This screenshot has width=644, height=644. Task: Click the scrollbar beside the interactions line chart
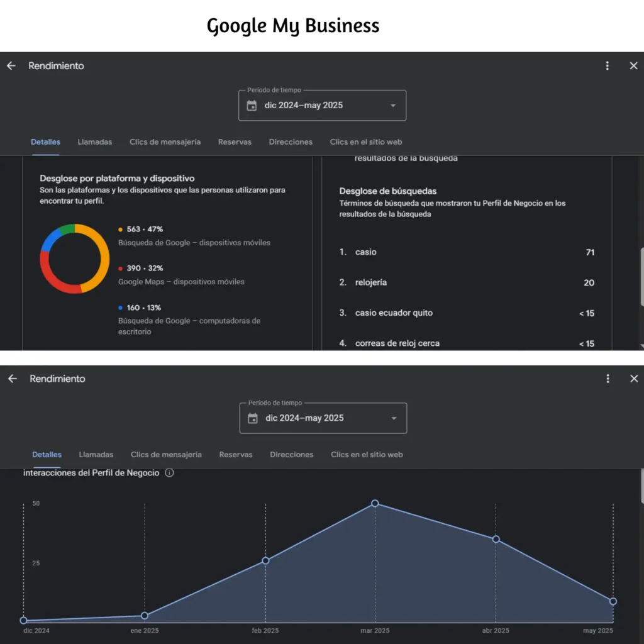click(642, 487)
